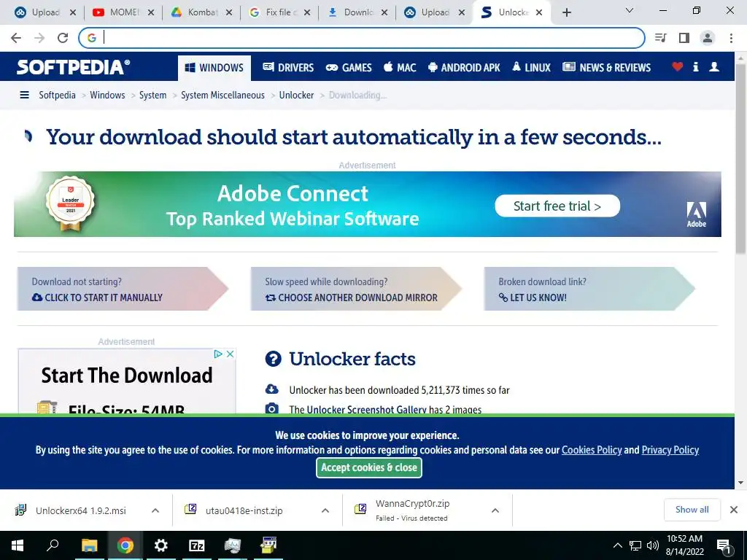Open taskbar search magnifier
The width and height of the screenshot is (747, 560).
(x=52, y=545)
